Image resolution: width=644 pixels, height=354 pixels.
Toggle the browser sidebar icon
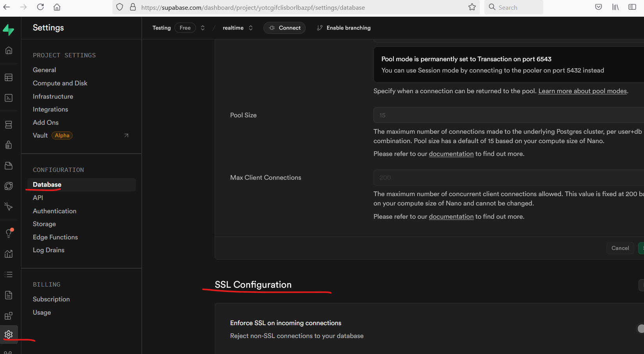click(632, 7)
